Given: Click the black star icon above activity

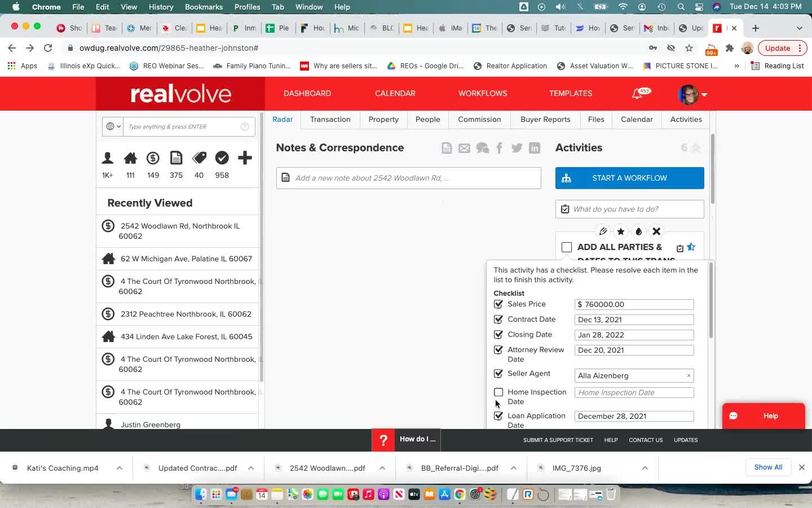Looking at the screenshot, I should coord(621,231).
